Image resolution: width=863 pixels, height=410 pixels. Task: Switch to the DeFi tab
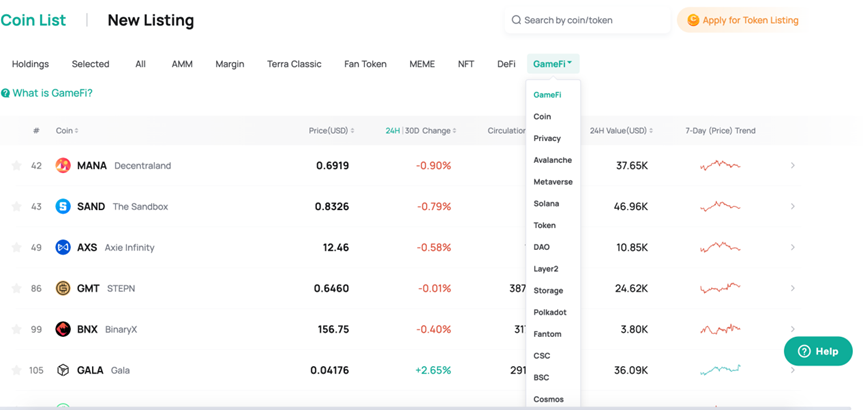(506, 64)
